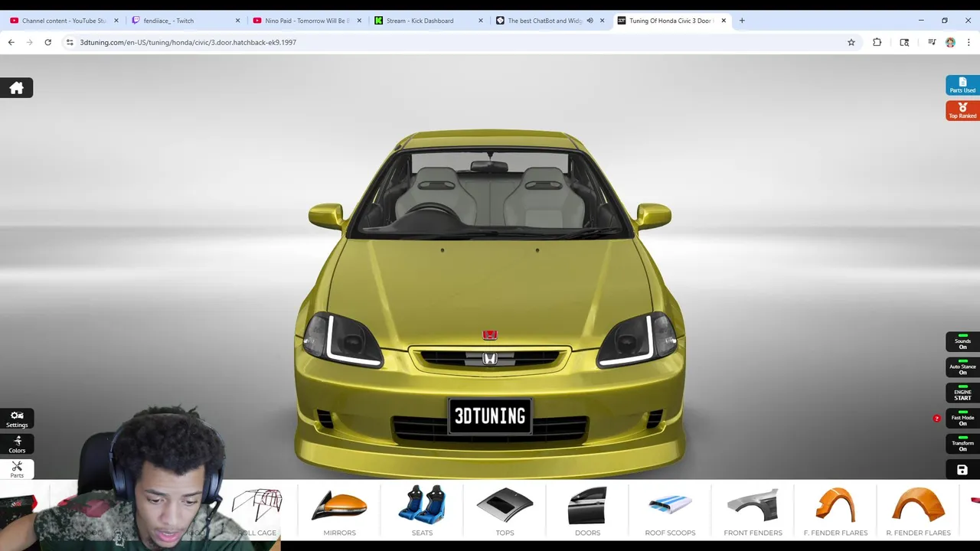The height and width of the screenshot is (551, 980).
Task: Open the browser Extensions menu
Action: (x=877, y=43)
